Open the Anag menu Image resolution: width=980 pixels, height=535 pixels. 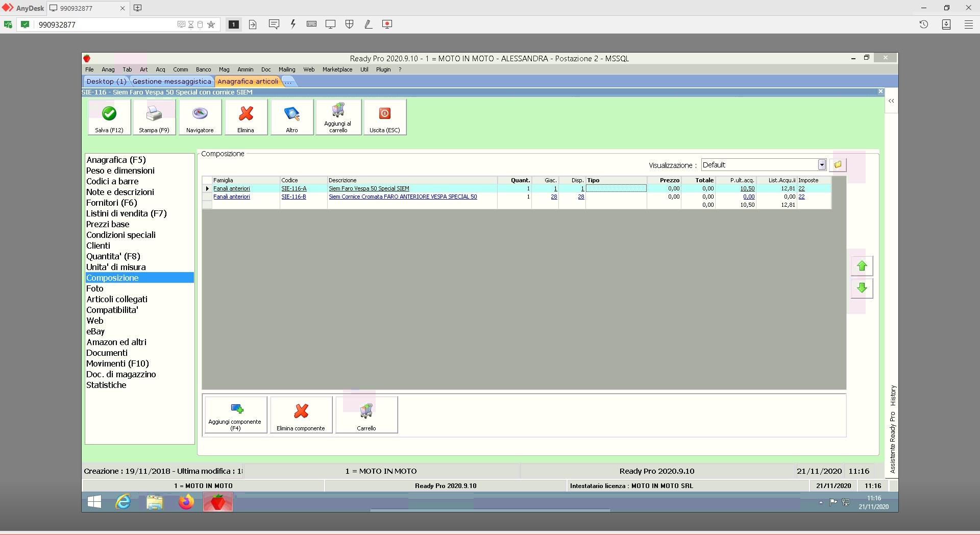coord(108,69)
